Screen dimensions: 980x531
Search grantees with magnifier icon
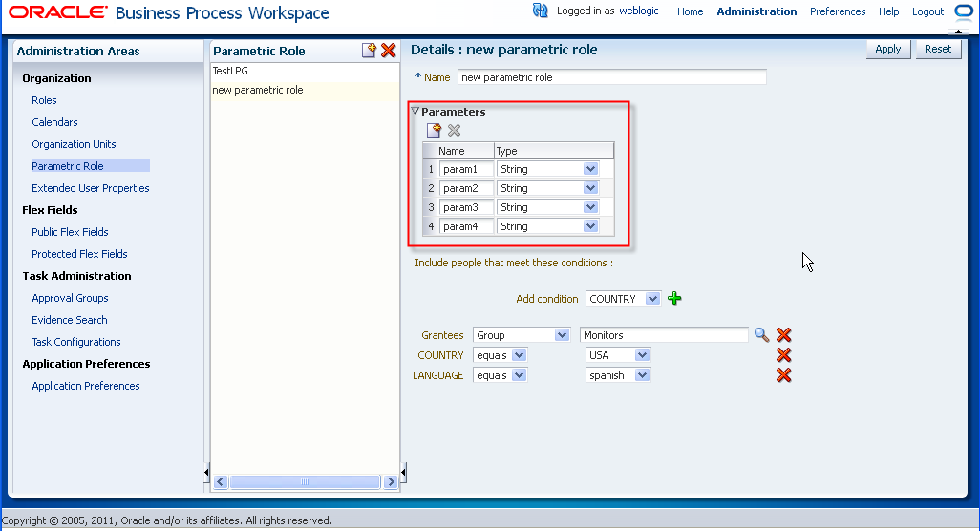[x=761, y=335]
